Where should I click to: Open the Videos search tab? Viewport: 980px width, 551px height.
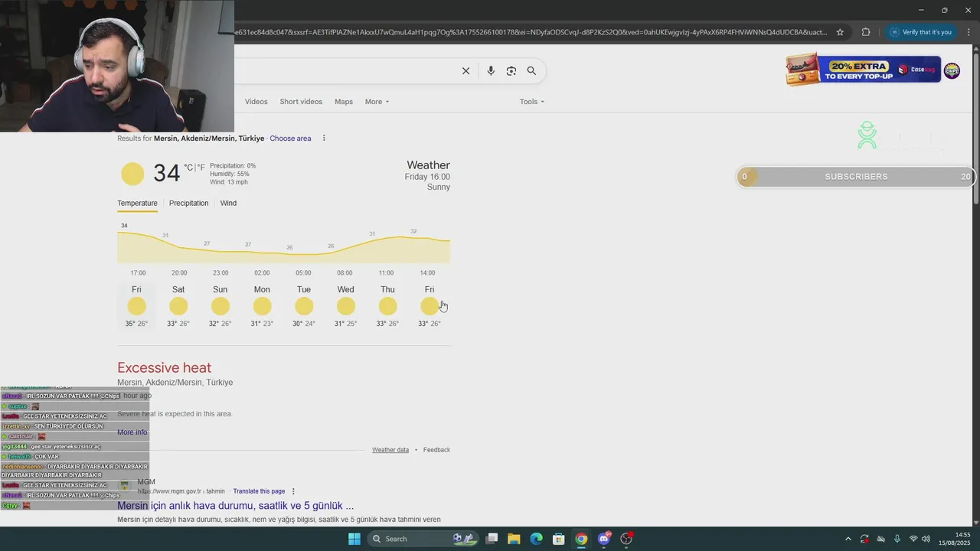click(x=256, y=102)
